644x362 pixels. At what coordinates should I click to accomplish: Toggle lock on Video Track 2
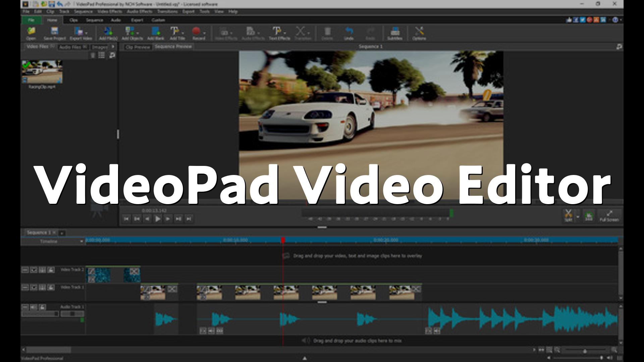51,270
